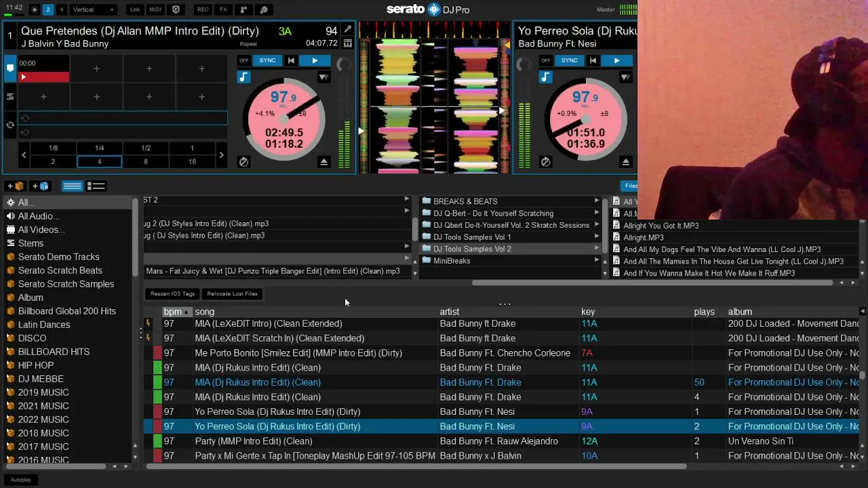Open the MIDI assign mode
Screen dimensions: 868x488
[155, 9]
